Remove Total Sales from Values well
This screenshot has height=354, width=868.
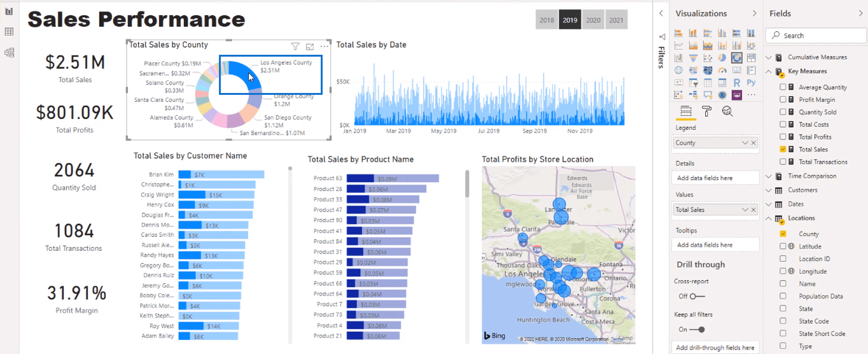click(x=754, y=209)
